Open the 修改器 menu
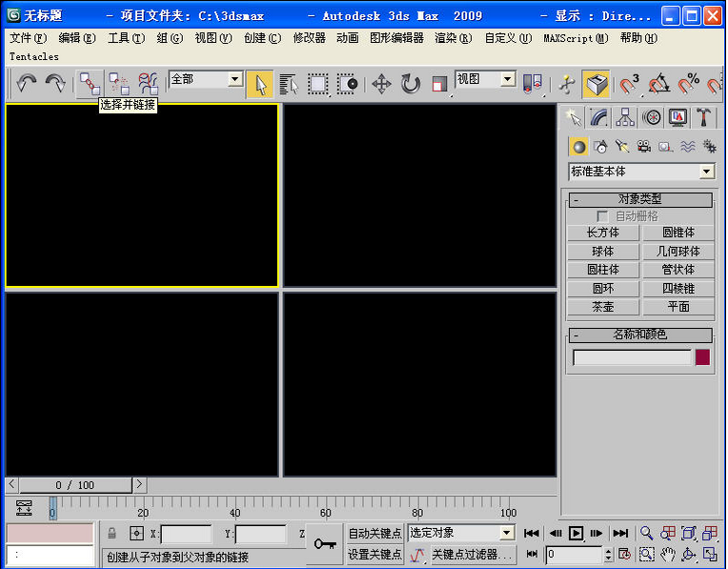The height and width of the screenshot is (569, 728). coord(309,38)
